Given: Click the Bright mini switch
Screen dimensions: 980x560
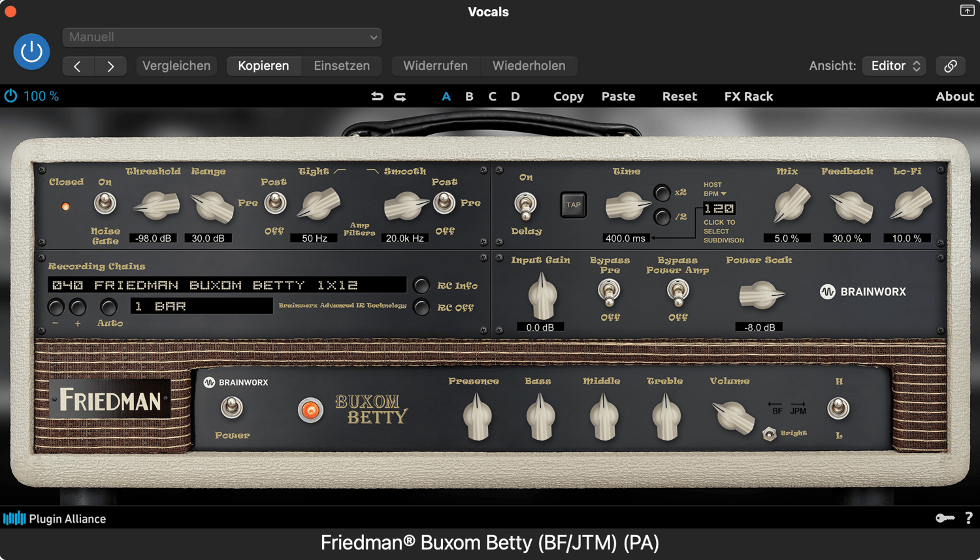Looking at the screenshot, I should (770, 434).
